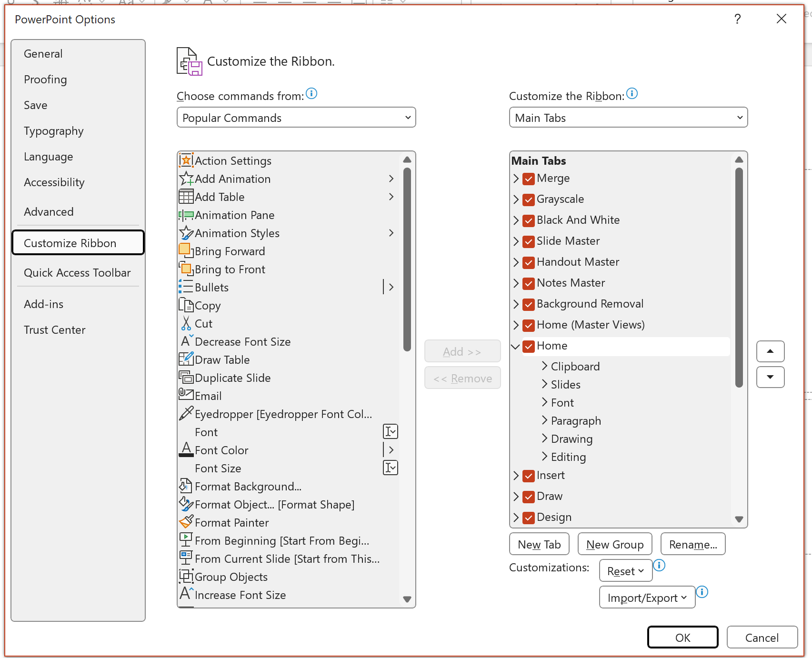Click the Decrease Font Size icon

[186, 341]
